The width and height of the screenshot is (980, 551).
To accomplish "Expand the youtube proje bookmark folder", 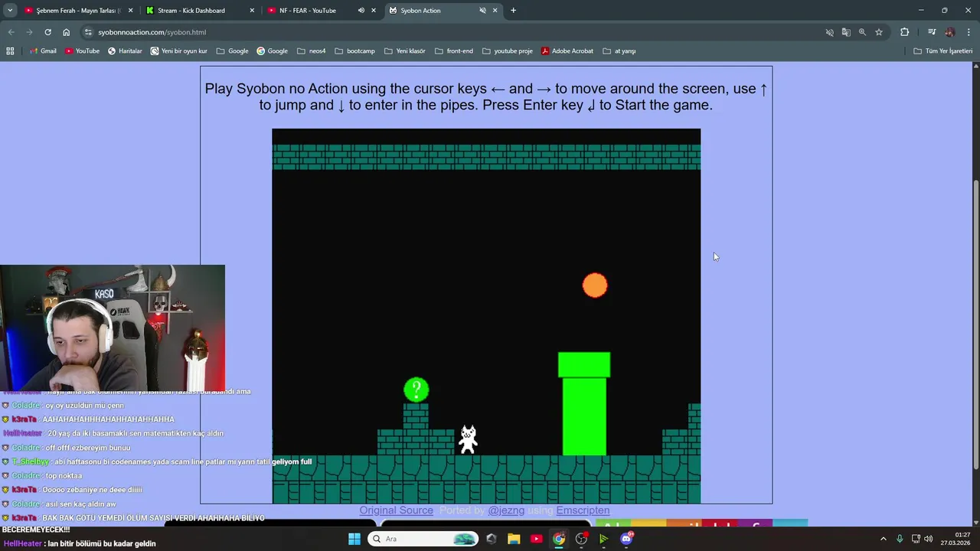I will coord(507,51).
